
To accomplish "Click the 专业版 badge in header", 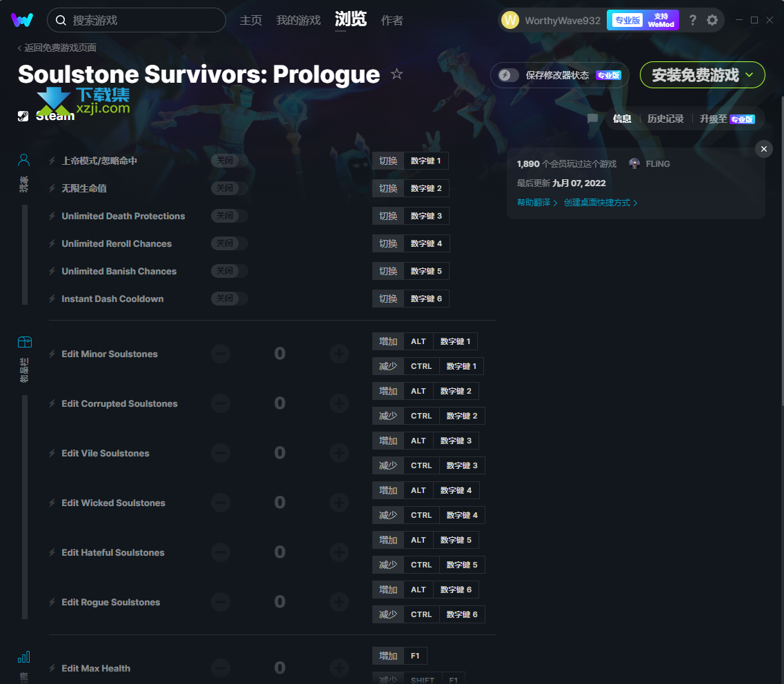I will [x=627, y=20].
